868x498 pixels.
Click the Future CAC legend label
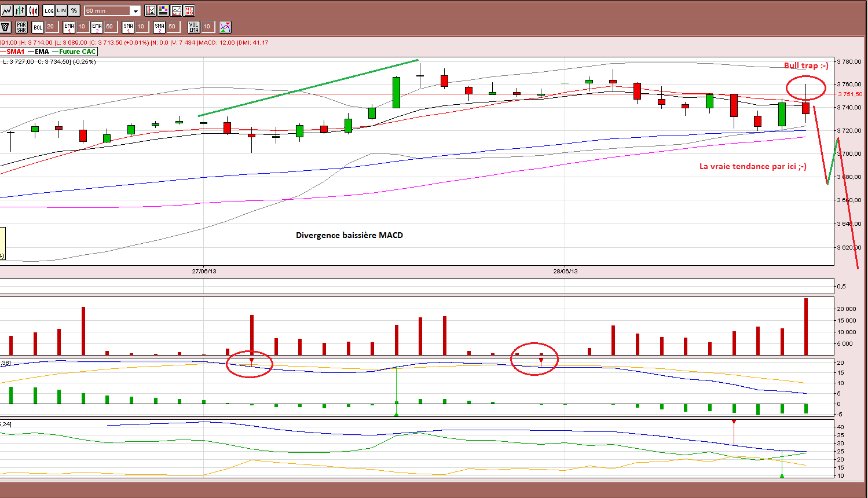coord(78,52)
